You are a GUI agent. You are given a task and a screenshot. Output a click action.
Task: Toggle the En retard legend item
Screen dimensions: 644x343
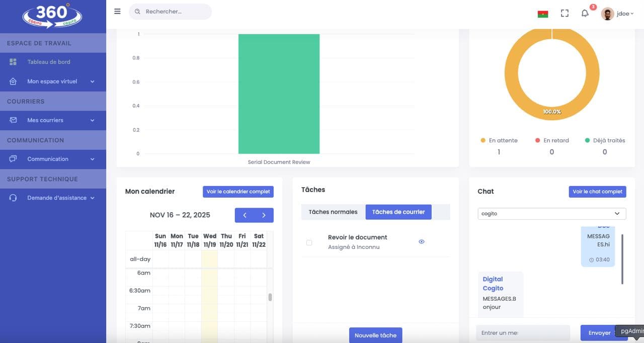[552, 141]
